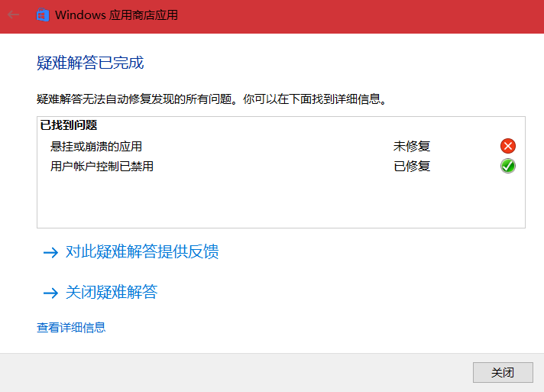
Task: Click the 疑难解答已完成 heading
Action: (x=90, y=63)
